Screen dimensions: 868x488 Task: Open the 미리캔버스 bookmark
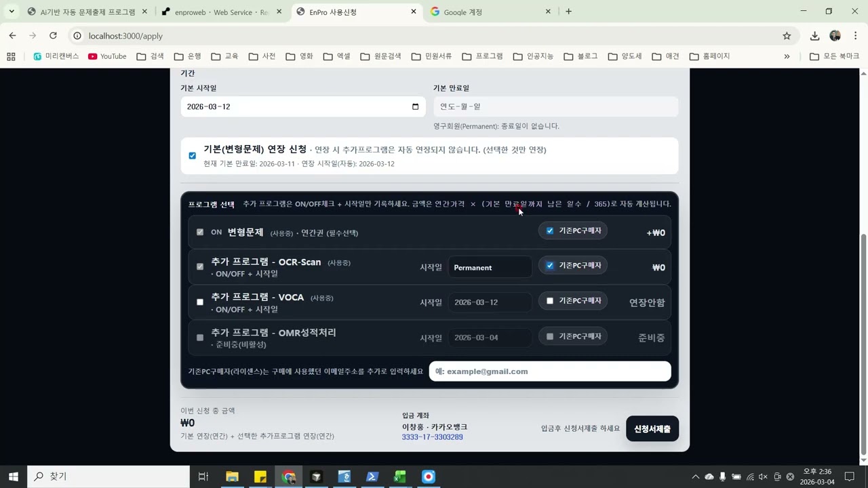[56, 56]
